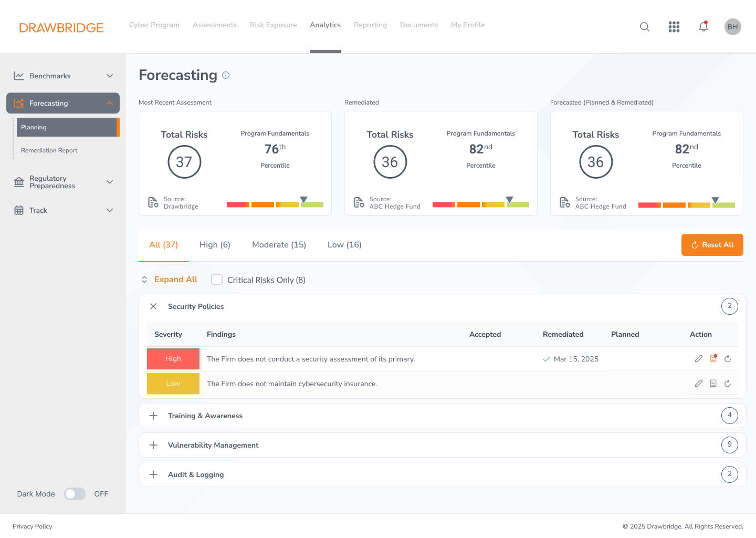Click edit pencil for cybersecurity insurance finding
Screen dimensions: 756x538
point(698,384)
